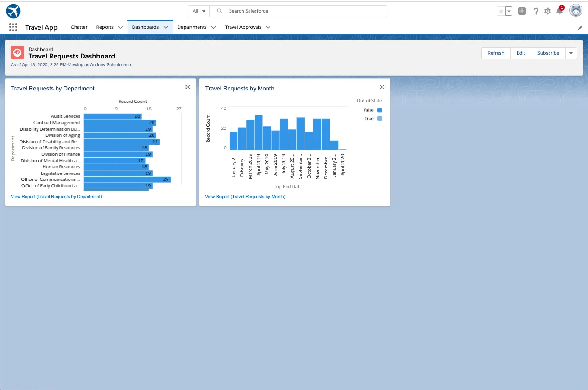Open the user profile avatar
588x390 pixels.
pos(575,11)
